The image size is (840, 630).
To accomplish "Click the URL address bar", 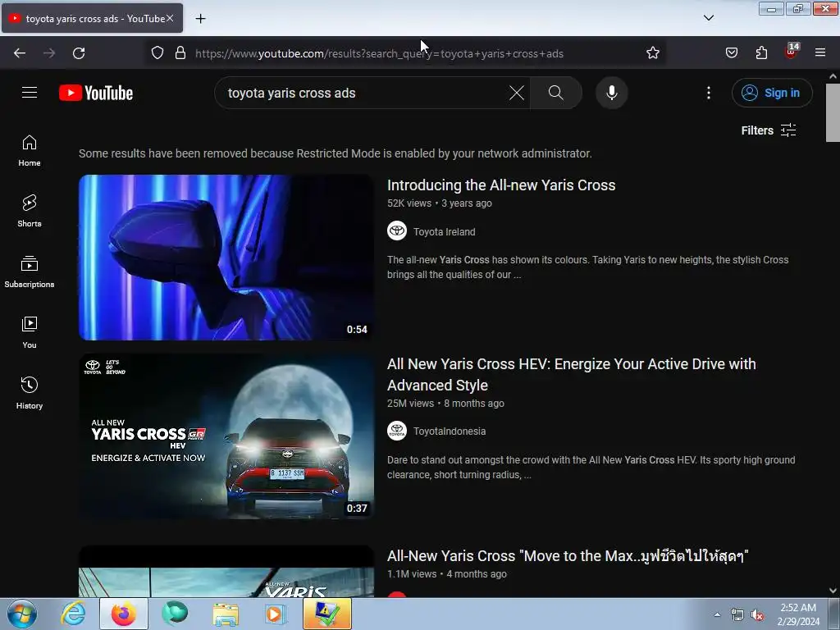I will [407, 53].
